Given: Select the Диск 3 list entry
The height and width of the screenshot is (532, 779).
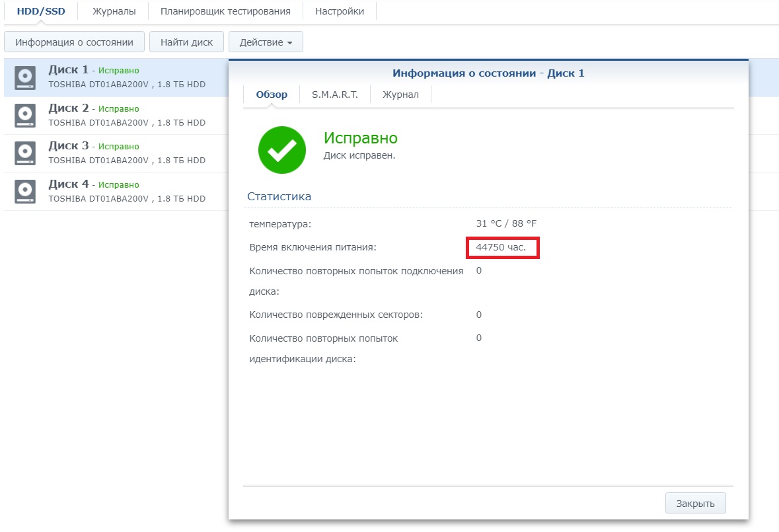Looking at the screenshot, I should coord(126,154).
